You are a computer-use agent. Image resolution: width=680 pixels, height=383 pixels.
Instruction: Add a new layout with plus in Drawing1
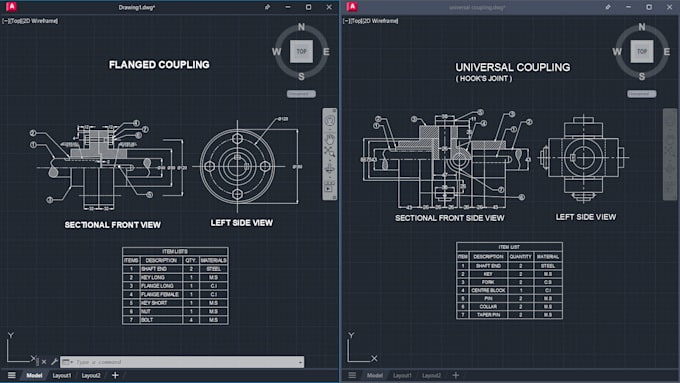point(115,375)
